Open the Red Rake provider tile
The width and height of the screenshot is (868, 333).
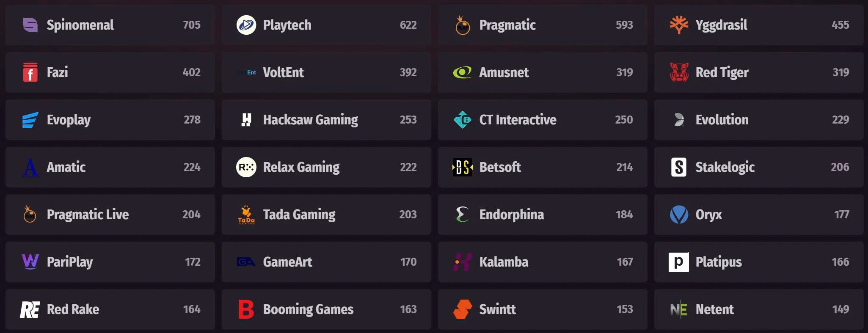(110, 309)
